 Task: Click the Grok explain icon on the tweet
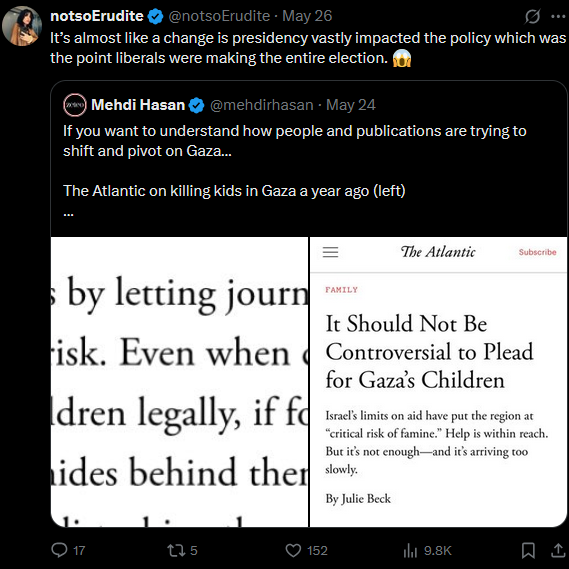[532, 16]
